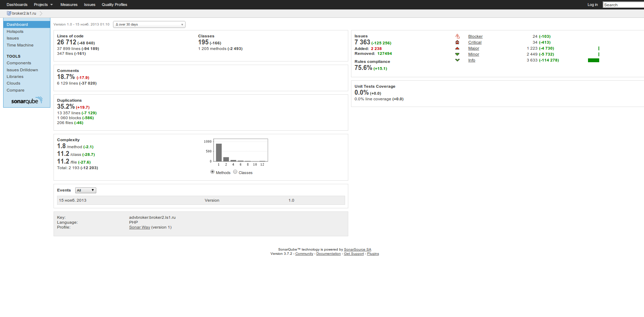The width and height of the screenshot is (644, 317).
Task: Open the Get Support footer link
Action: click(x=354, y=254)
